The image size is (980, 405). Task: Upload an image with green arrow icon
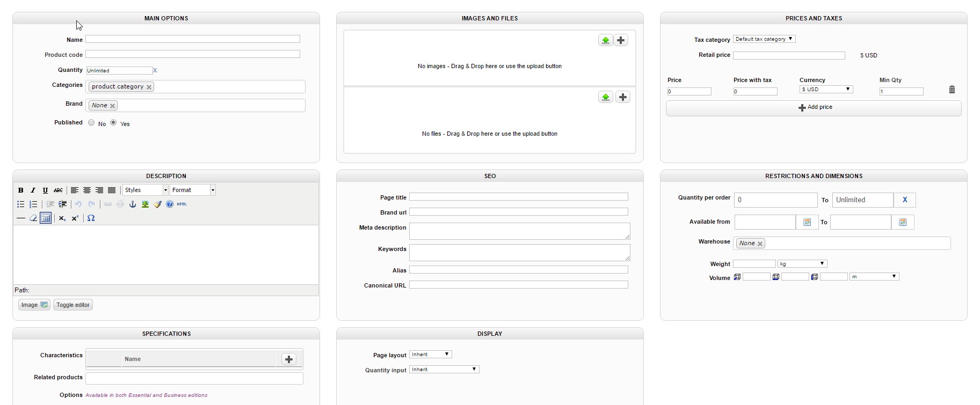click(606, 40)
